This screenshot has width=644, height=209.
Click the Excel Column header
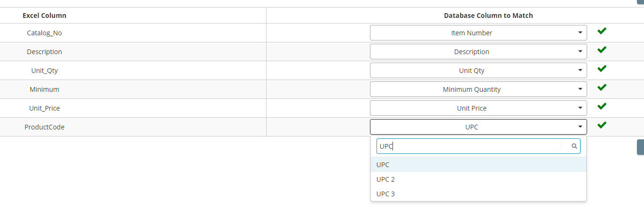(44, 16)
